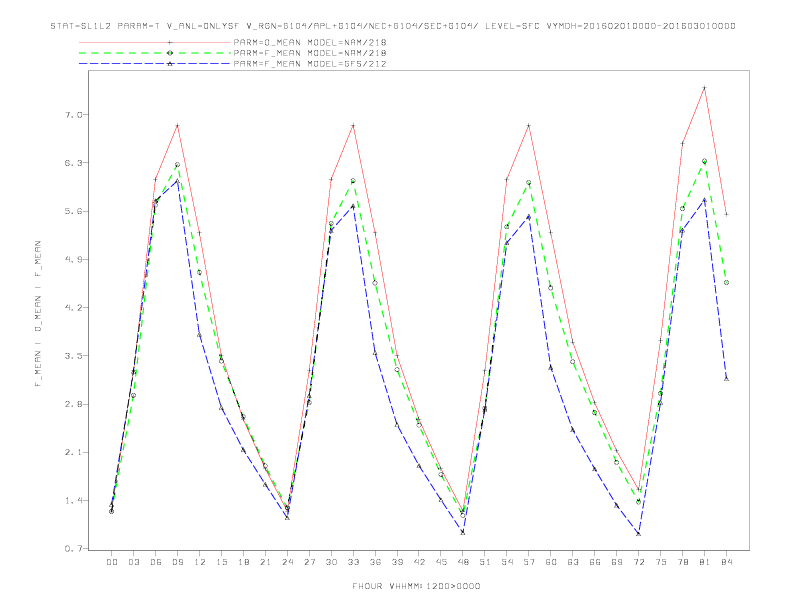Click the blue triangle marker at hour 48

coord(463,532)
